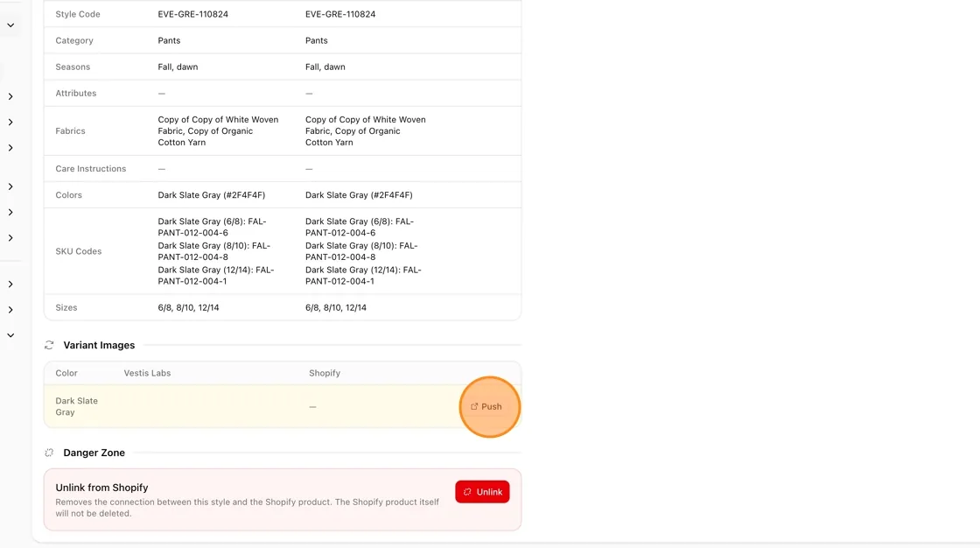
Task: Click the dash in the Shopify images column
Action: pos(312,406)
